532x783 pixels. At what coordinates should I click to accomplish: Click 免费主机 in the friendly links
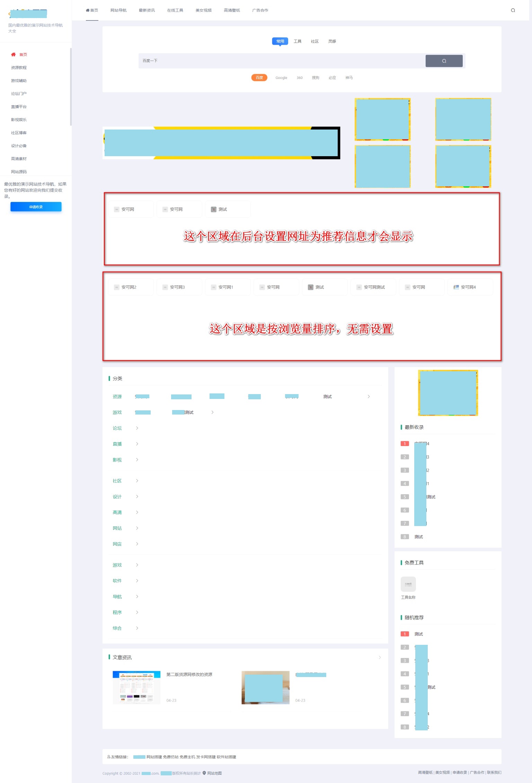point(187,757)
